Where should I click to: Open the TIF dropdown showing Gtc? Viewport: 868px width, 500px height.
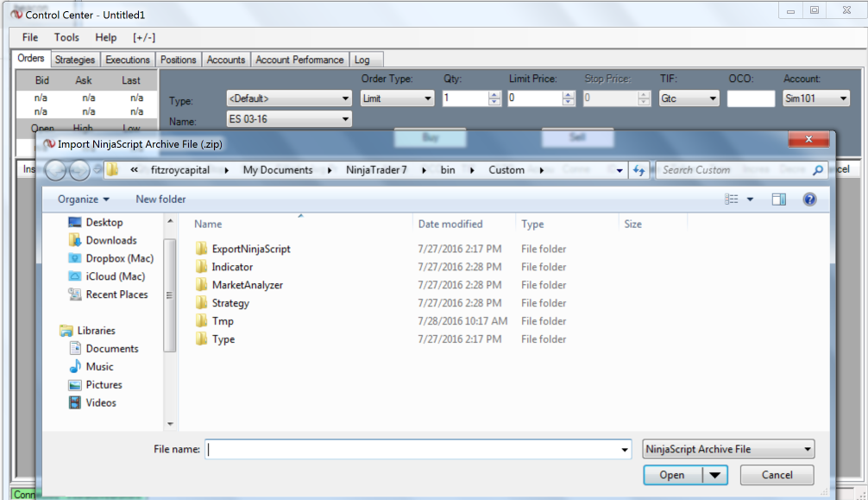point(689,98)
